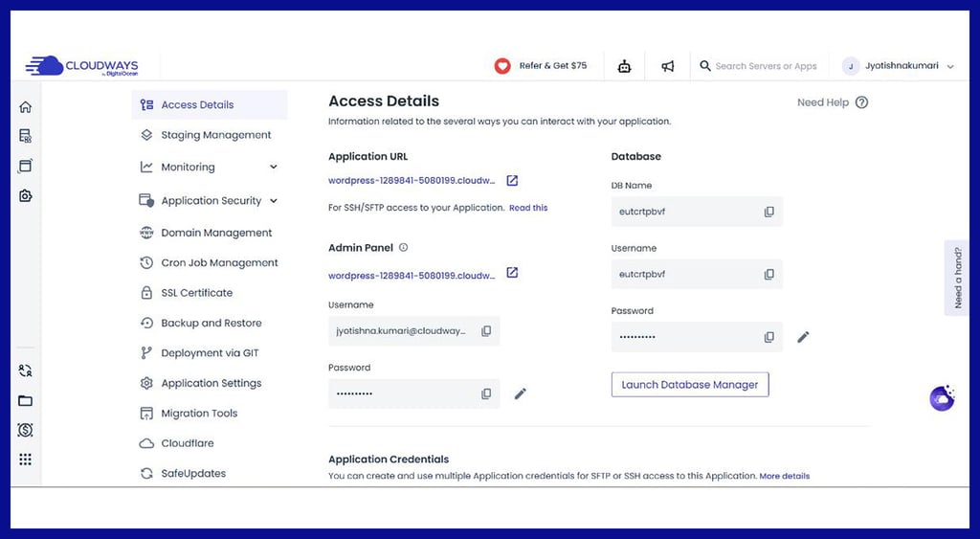Image resolution: width=980 pixels, height=539 pixels.
Task: Click the Need Help question mark icon
Action: tap(862, 102)
